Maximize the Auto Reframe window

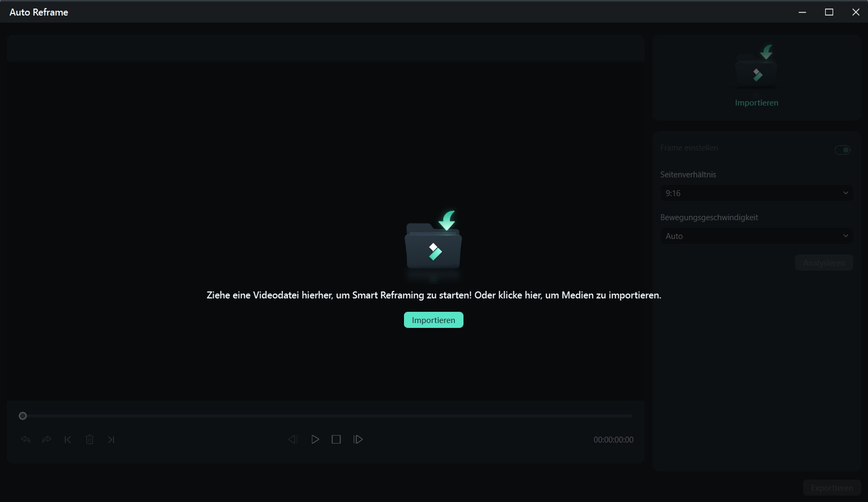(829, 12)
